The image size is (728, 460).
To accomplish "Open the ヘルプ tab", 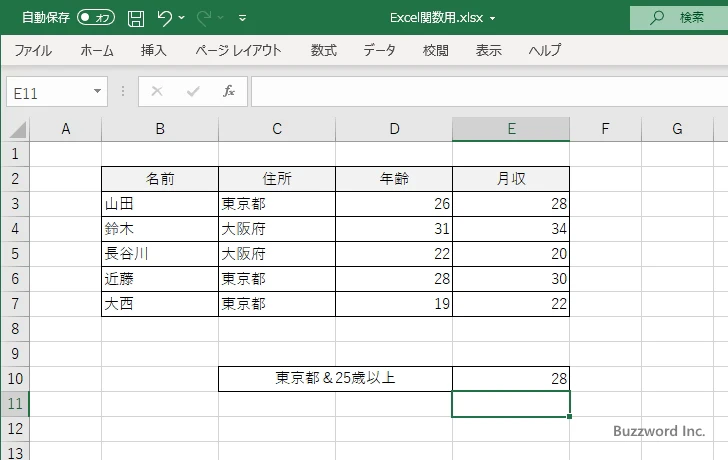I will (x=545, y=50).
